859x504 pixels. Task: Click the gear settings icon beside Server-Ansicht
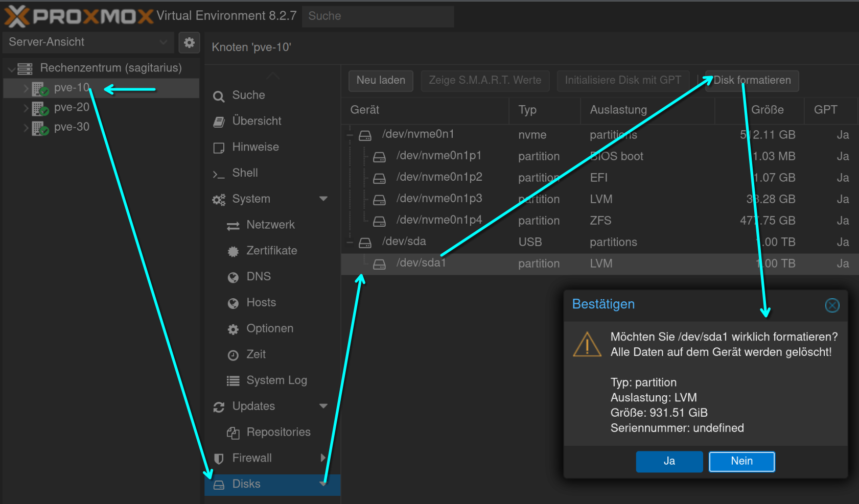189,42
